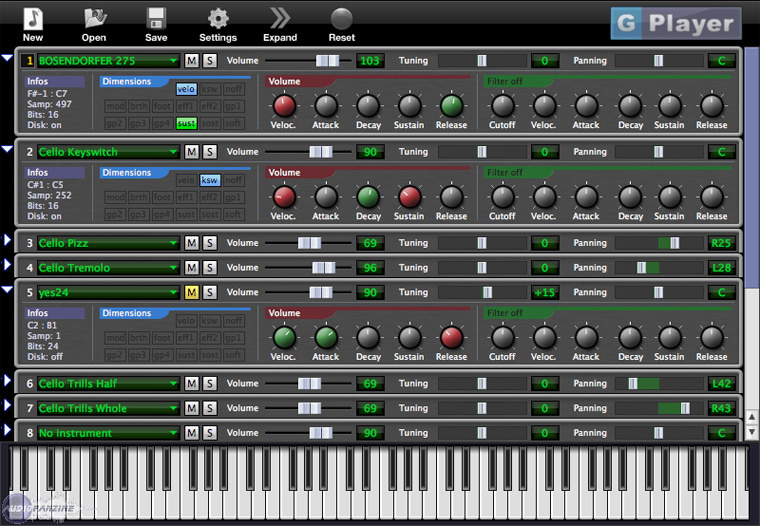This screenshot has width=760, height=526.
Task: Mute the Bosendorfer 275 slot
Action: click(191, 61)
